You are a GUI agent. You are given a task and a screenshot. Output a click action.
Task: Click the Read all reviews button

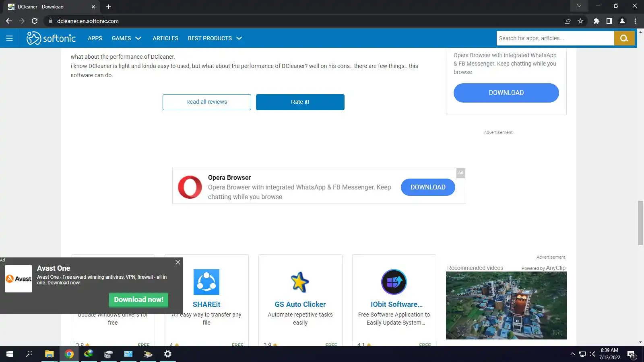point(207,102)
